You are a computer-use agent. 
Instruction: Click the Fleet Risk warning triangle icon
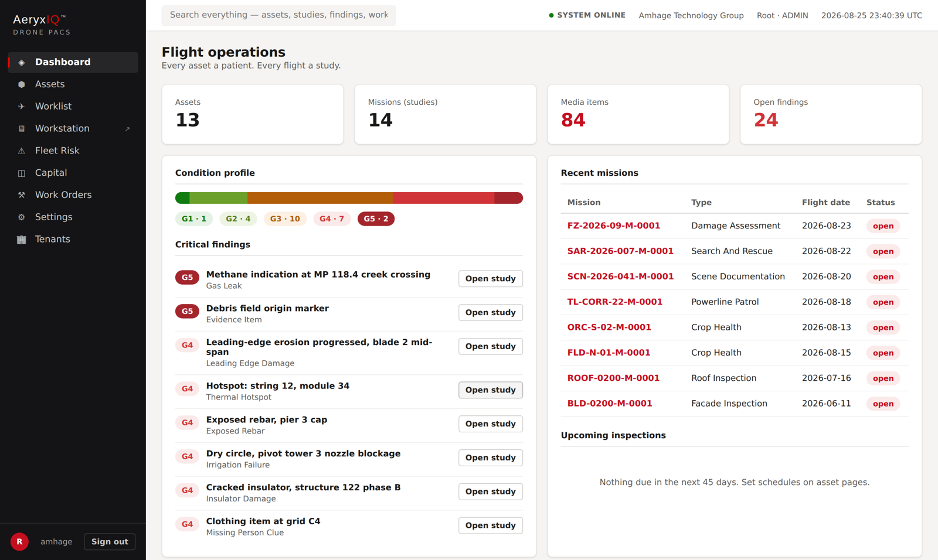click(x=22, y=151)
